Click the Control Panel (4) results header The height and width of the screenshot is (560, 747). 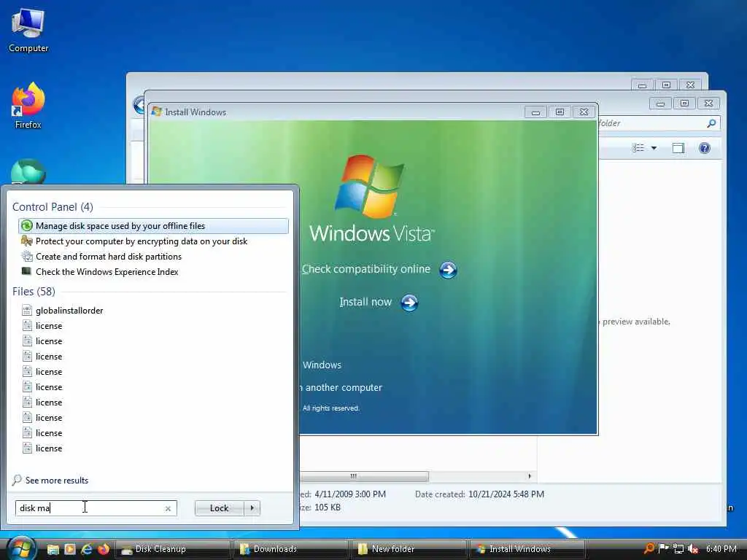[x=53, y=206]
